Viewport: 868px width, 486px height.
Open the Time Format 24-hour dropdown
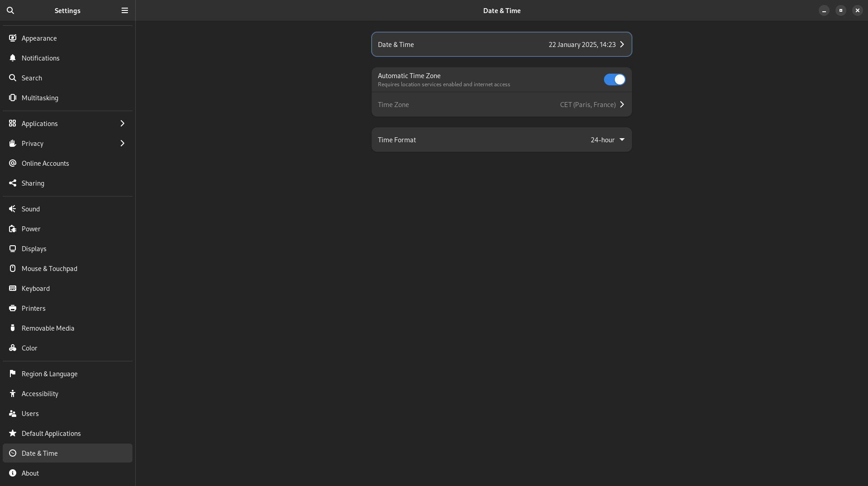click(x=607, y=140)
